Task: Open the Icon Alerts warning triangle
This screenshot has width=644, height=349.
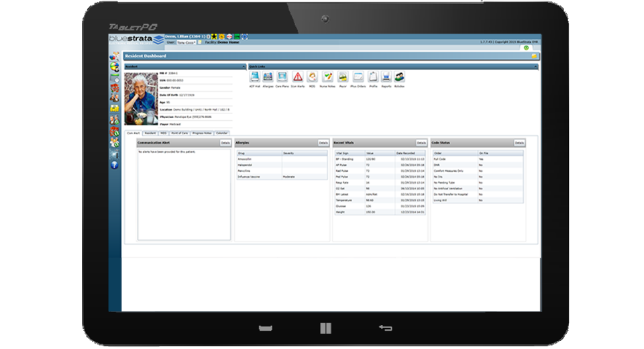Action: click(298, 77)
